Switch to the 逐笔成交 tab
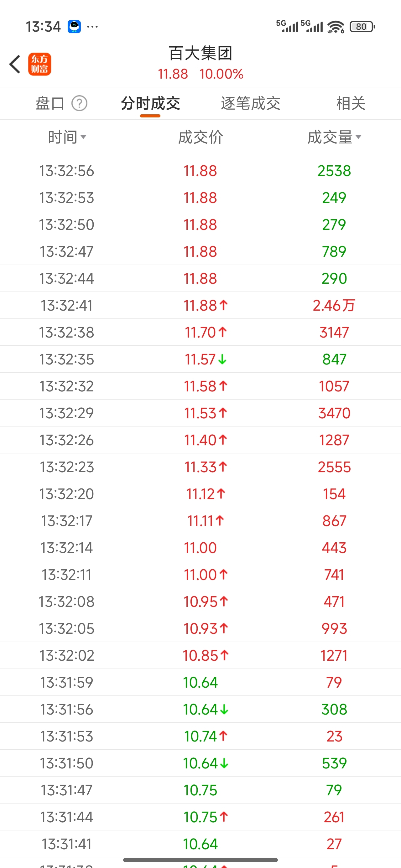401x868 pixels. (x=250, y=103)
